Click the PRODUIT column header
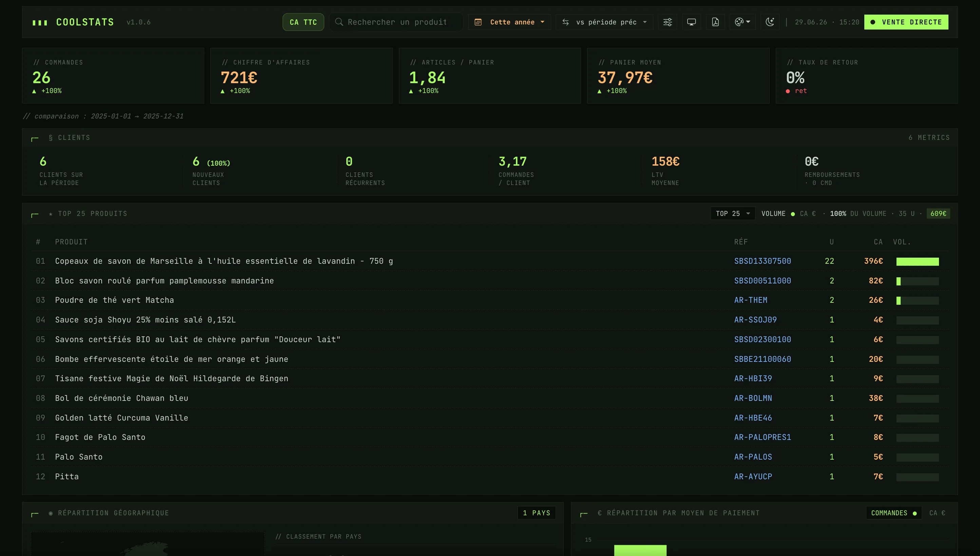The image size is (980, 556). pos(71,242)
